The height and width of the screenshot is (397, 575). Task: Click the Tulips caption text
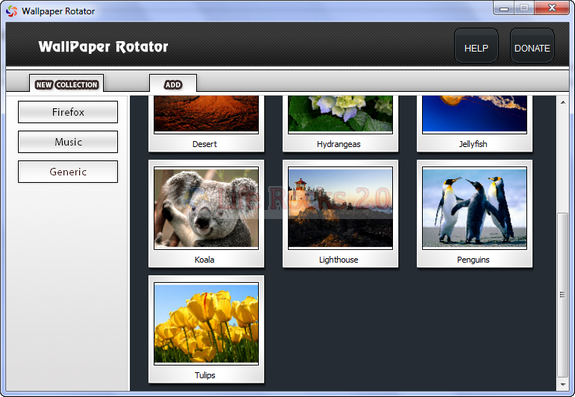tap(205, 375)
